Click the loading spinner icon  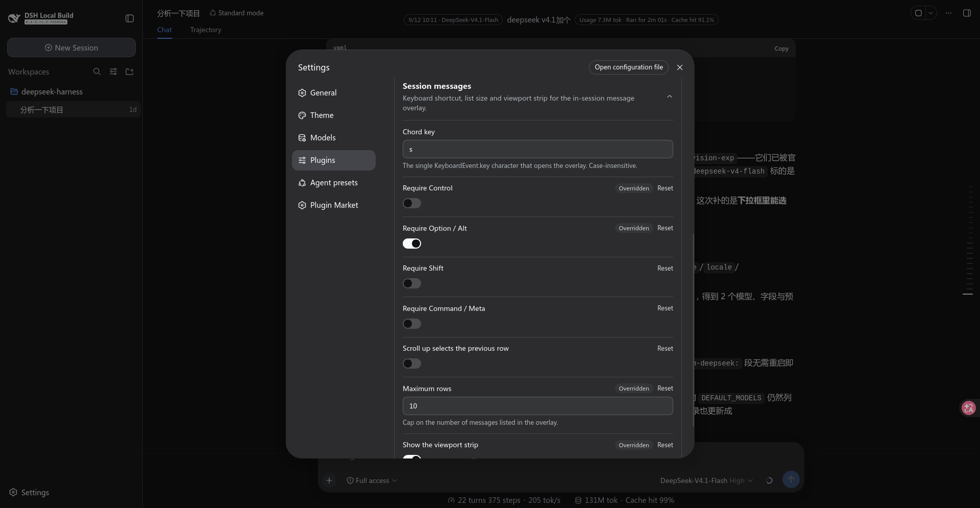(769, 480)
